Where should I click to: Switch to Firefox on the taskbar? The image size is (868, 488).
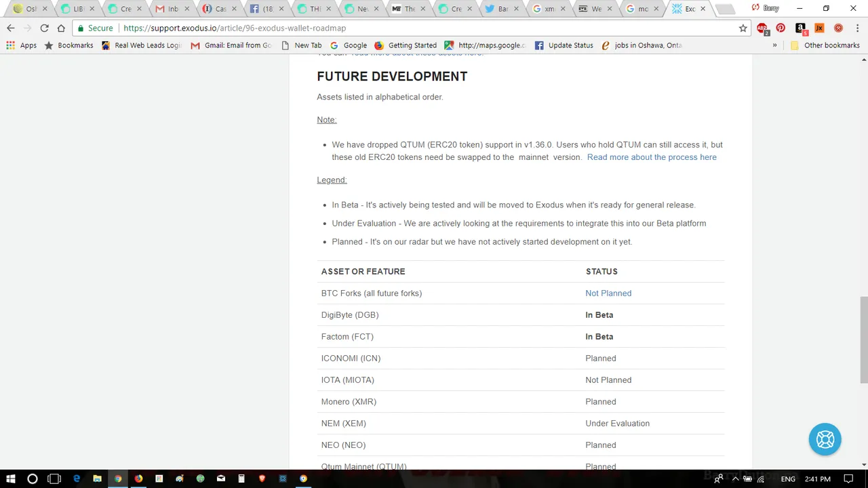[x=138, y=479]
